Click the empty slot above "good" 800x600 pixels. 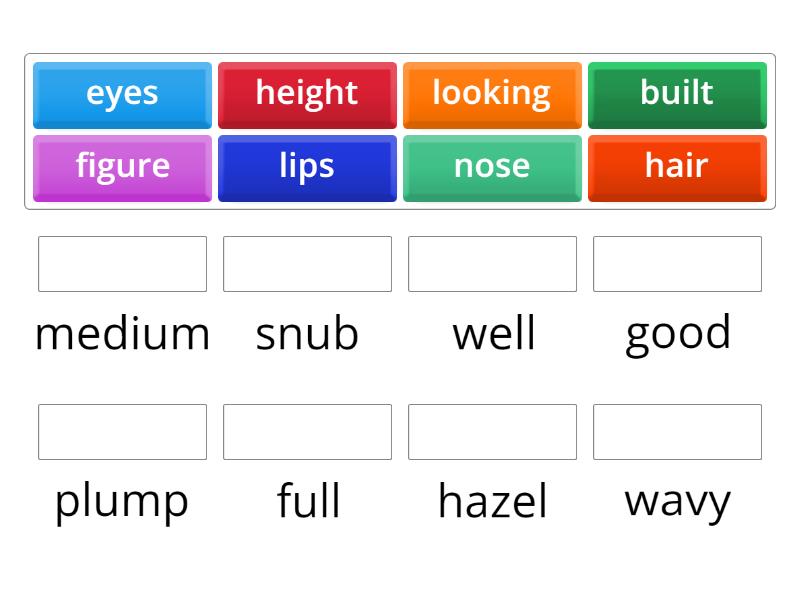(677, 264)
